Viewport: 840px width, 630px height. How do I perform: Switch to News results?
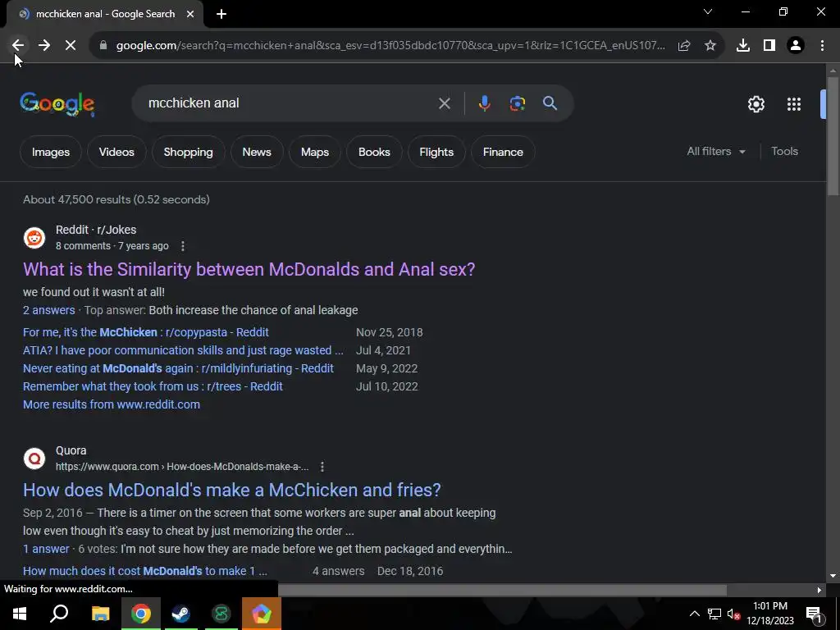pyautogui.click(x=257, y=152)
